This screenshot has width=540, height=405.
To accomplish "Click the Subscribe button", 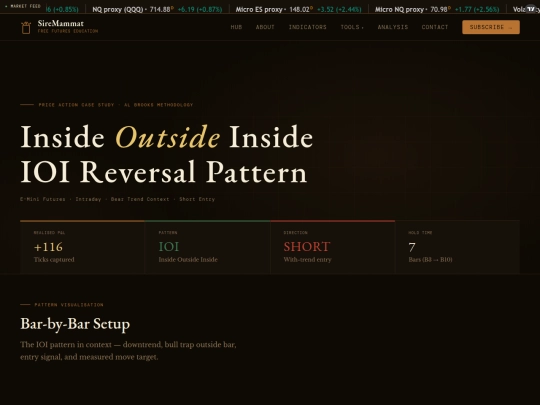I will 491,27.
